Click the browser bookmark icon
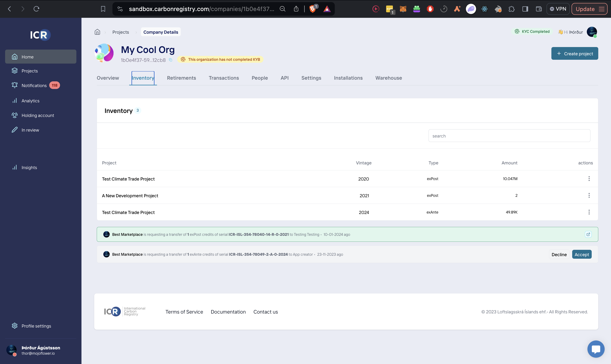611x364 pixels. [x=103, y=9]
